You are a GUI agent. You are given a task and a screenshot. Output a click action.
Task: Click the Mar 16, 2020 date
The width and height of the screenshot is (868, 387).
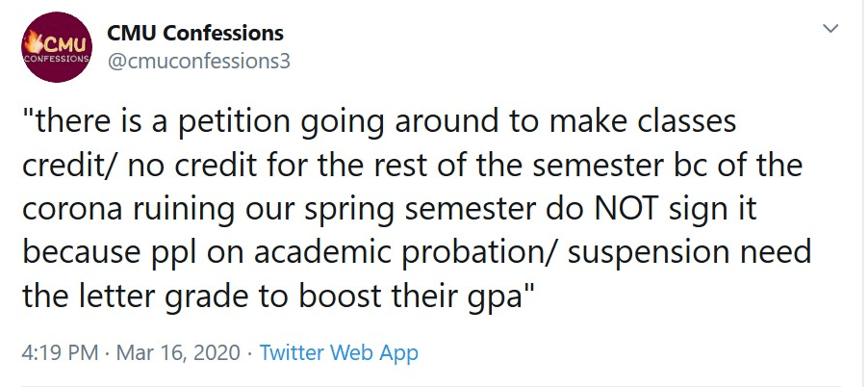click(177, 352)
